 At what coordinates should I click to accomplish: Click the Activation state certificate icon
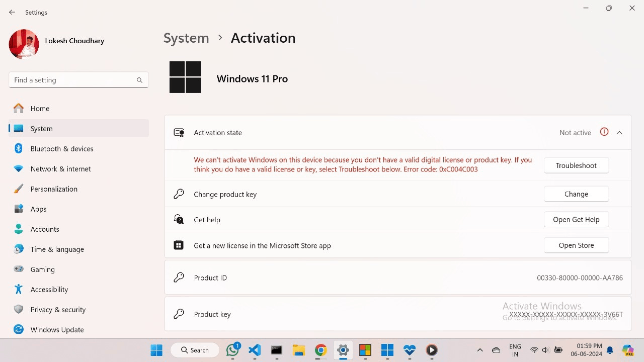coord(179,133)
